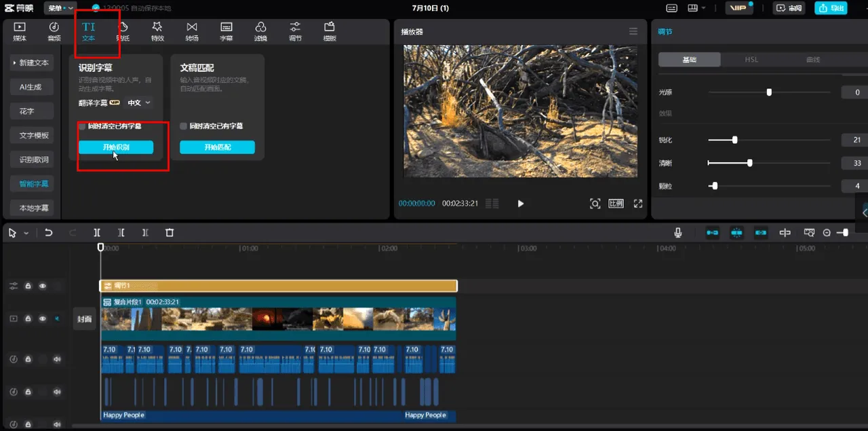This screenshot has height=431, width=868.
Task: Open the layout dropdown in title bar
Action: (696, 8)
